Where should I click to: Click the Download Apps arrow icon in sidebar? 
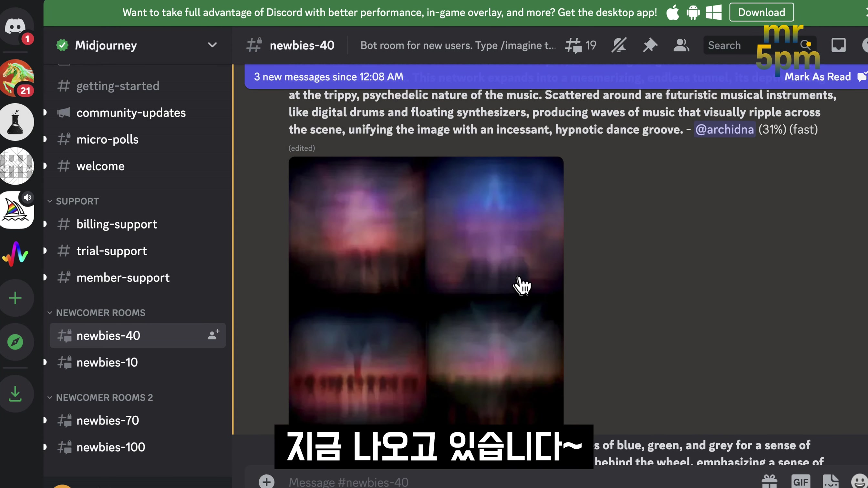coord(15,394)
